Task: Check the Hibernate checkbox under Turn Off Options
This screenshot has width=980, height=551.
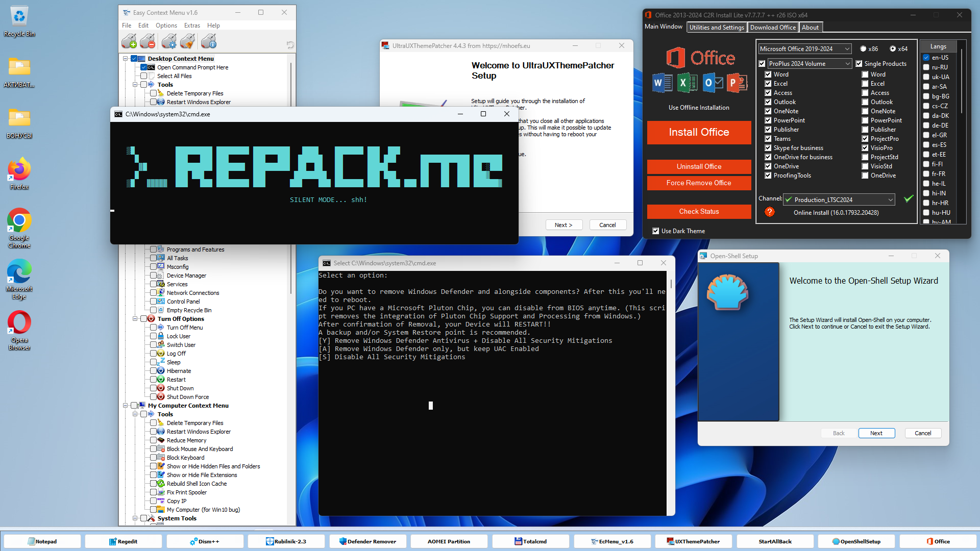Action: (153, 371)
